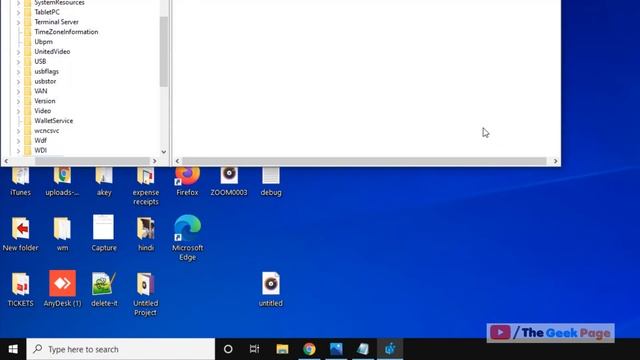Select the untitled audio file icon
The image size is (640, 360).
(x=271, y=289)
